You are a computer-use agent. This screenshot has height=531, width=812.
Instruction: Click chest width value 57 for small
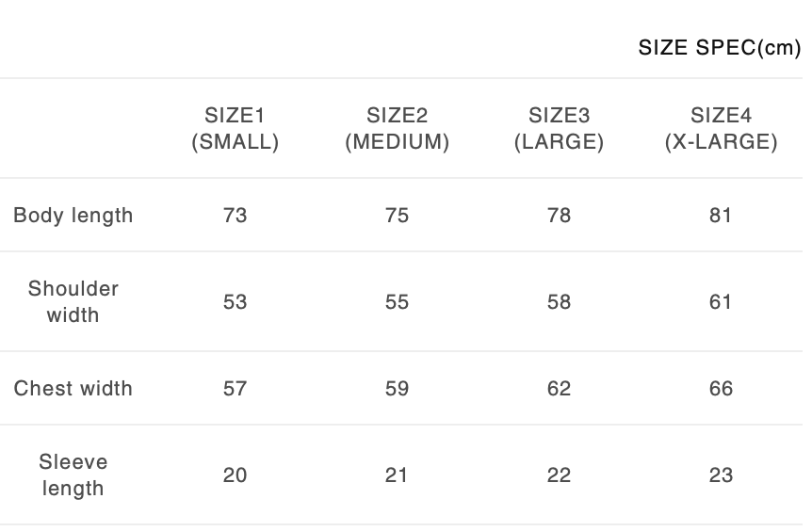235,389
